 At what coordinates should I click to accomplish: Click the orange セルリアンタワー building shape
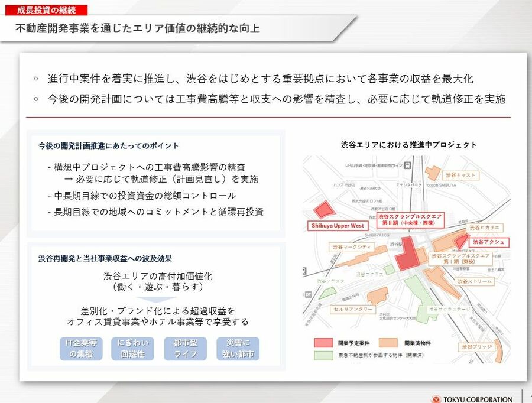(377, 295)
